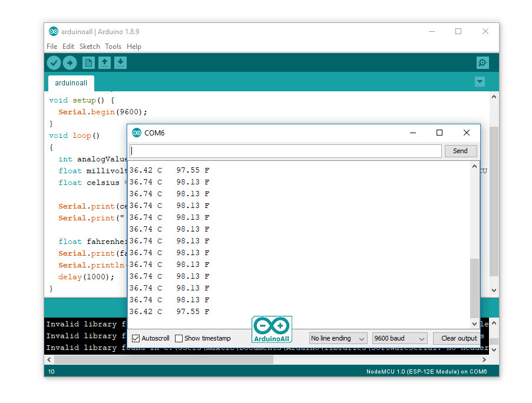Click the Send button
The width and height of the screenshot is (532, 403).
tap(460, 151)
